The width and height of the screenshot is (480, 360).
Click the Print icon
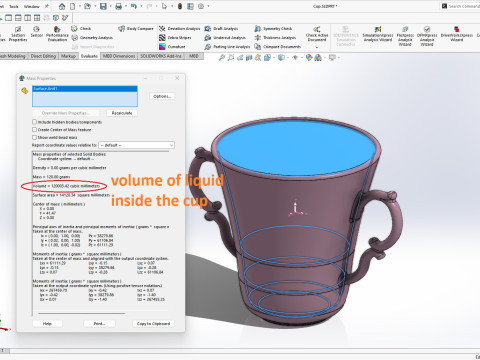[x=118, y=6]
